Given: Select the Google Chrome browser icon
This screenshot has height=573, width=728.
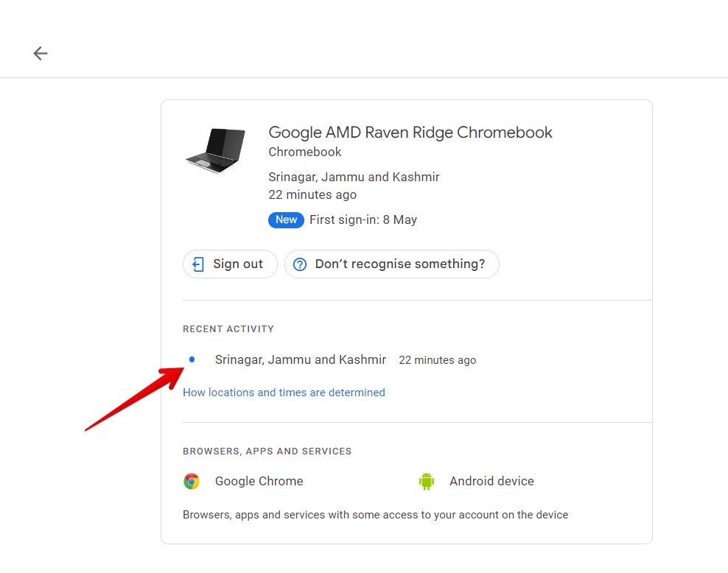Looking at the screenshot, I should click(x=191, y=481).
